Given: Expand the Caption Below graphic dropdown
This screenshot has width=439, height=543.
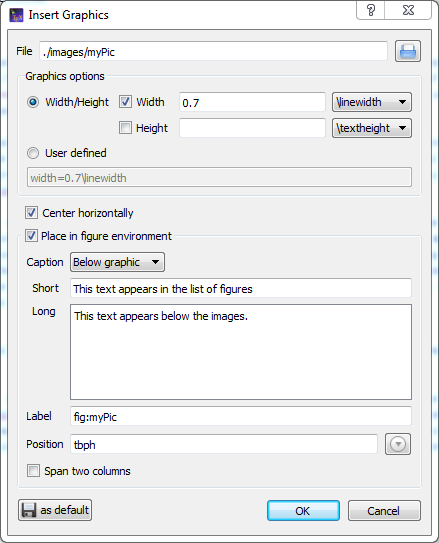Looking at the screenshot, I should tap(117, 262).
